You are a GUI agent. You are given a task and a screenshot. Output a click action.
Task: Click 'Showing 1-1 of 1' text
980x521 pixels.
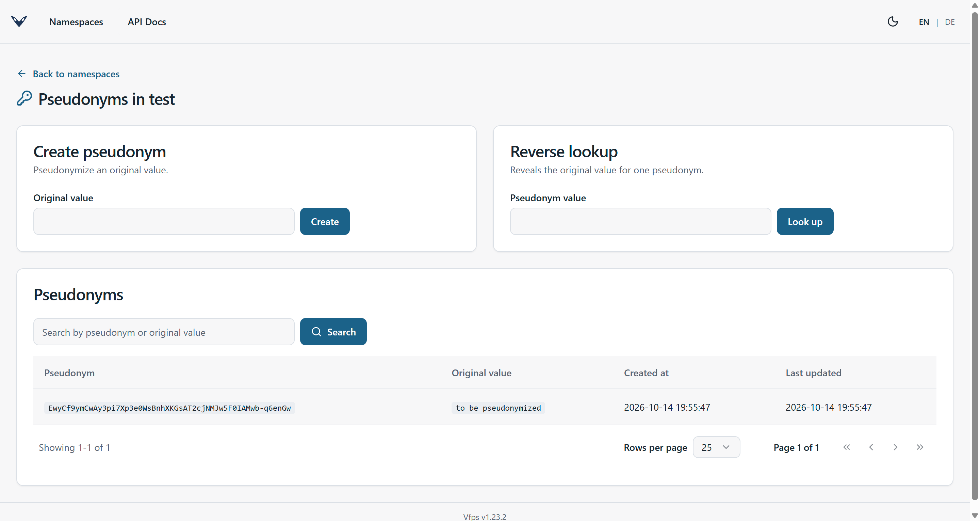pyautogui.click(x=75, y=447)
